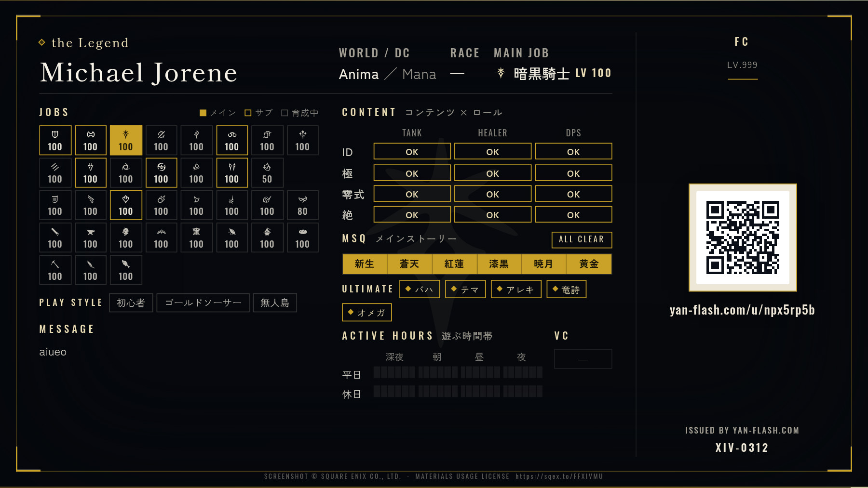This screenshot has height=488, width=868.
Task: Select the 黄金 MSQ segment
Action: pyautogui.click(x=589, y=264)
